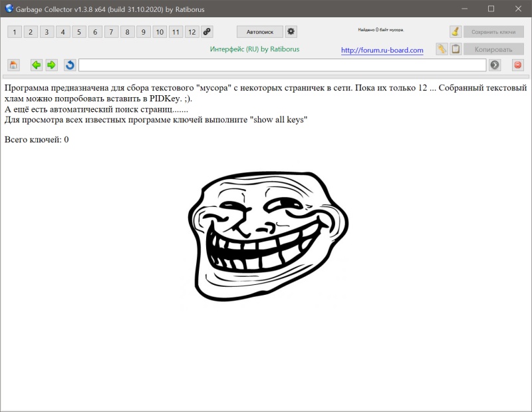Click 'Интерфейс (RU) by Ratiborus' label
This screenshot has height=412, width=532.
(x=255, y=49)
